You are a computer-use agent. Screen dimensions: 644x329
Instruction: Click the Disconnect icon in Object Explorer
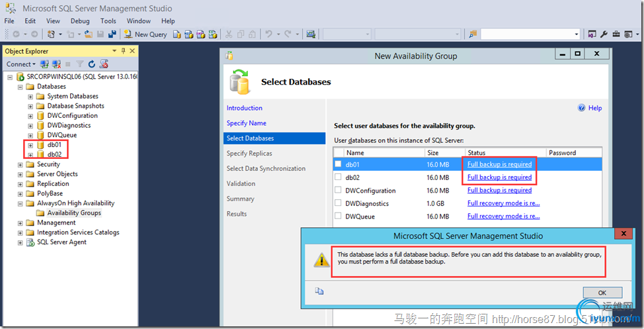coord(56,64)
